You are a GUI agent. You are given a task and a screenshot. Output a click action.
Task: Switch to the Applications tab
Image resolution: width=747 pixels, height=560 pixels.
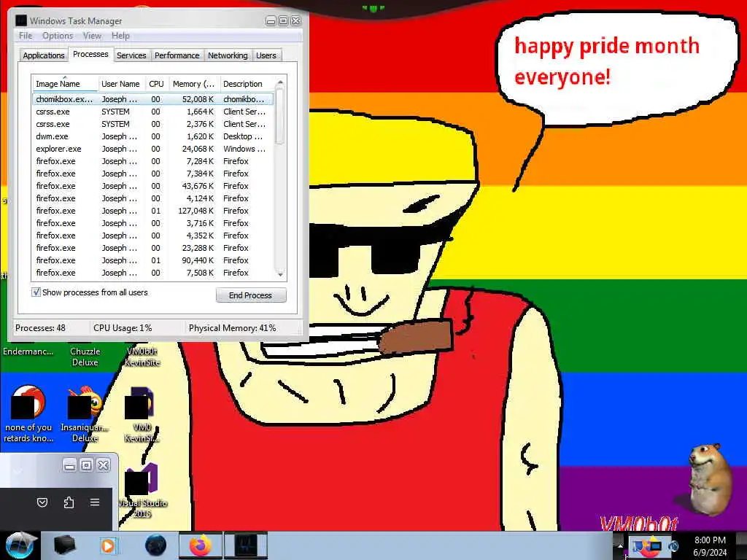click(x=43, y=55)
